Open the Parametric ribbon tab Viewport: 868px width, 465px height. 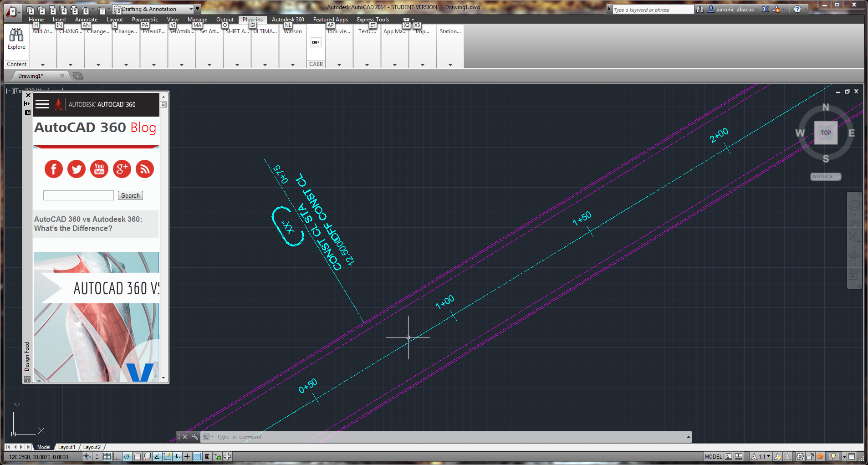(x=145, y=20)
